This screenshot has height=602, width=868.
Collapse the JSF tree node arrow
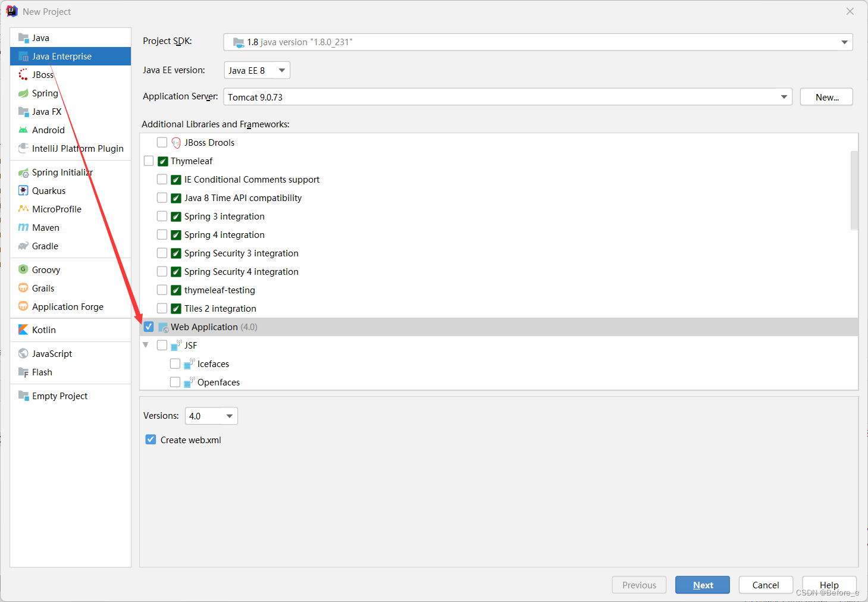pyautogui.click(x=146, y=345)
